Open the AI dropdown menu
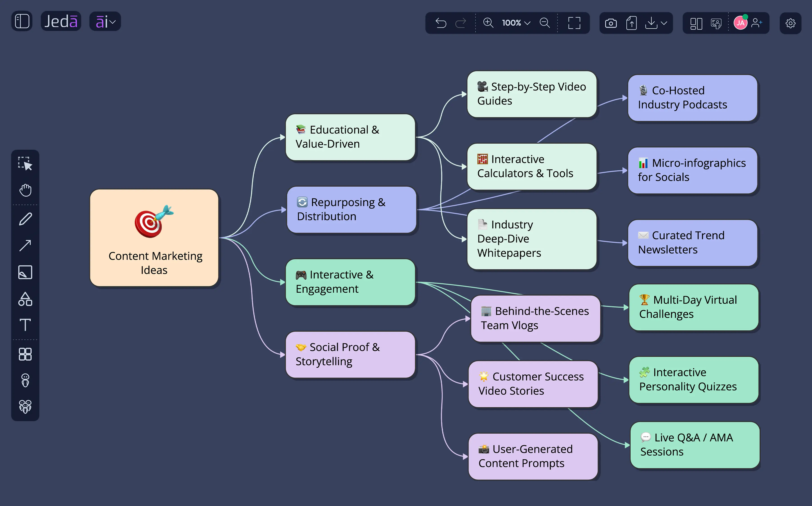The height and width of the screenshot is (506, 812). 105,22
